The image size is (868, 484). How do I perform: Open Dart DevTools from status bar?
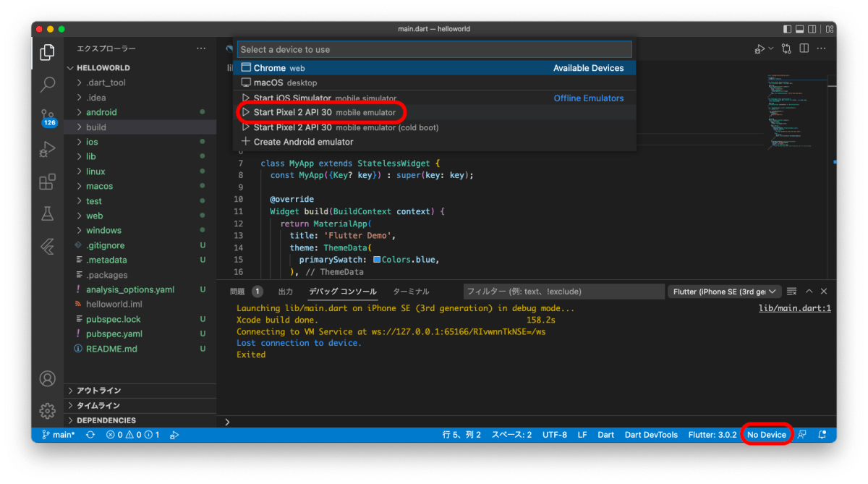click(x=651, y=435)
